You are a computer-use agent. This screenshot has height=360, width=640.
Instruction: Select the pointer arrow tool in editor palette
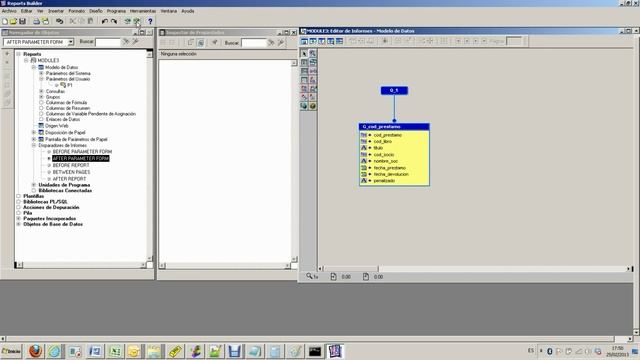click(304, 53)
